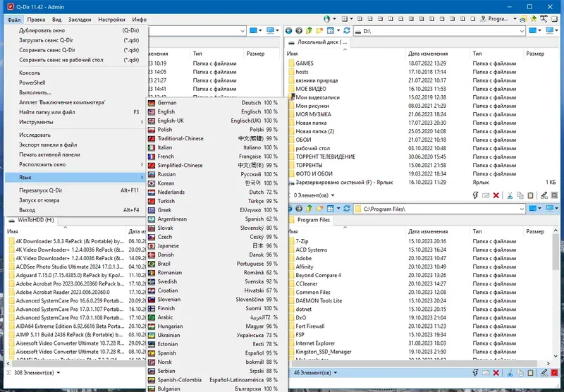
Task: Click the scissors cut icon in Program Files status bar
Action: tap(510, 373)
